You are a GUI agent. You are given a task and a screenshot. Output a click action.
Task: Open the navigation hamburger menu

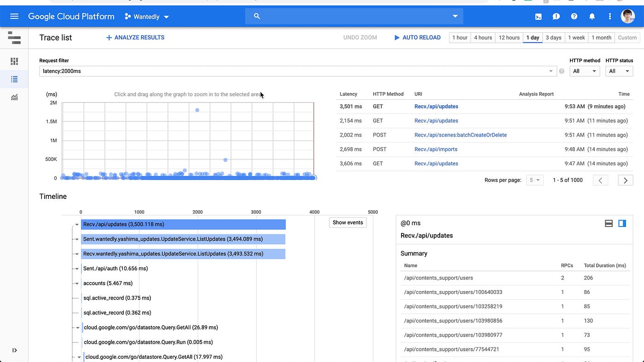pyautogui.click(x=14, y=16)
